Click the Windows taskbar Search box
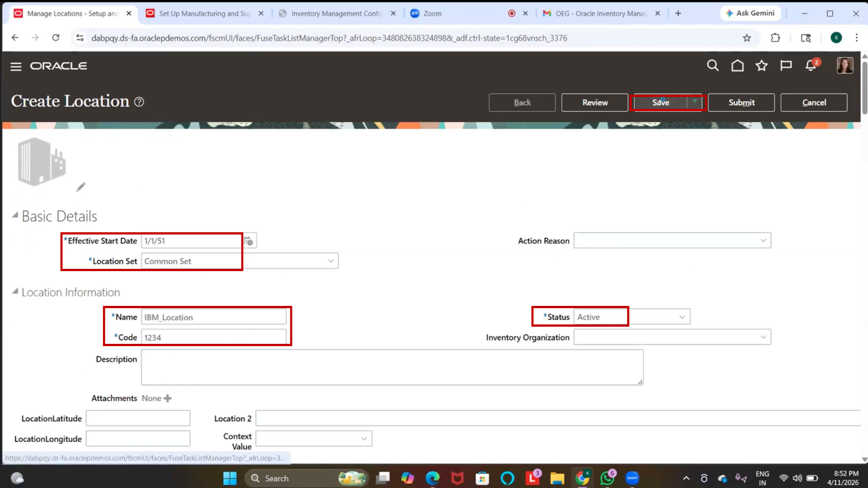The height and width of the screenshot is (488, 868). [x=307, y=478]
